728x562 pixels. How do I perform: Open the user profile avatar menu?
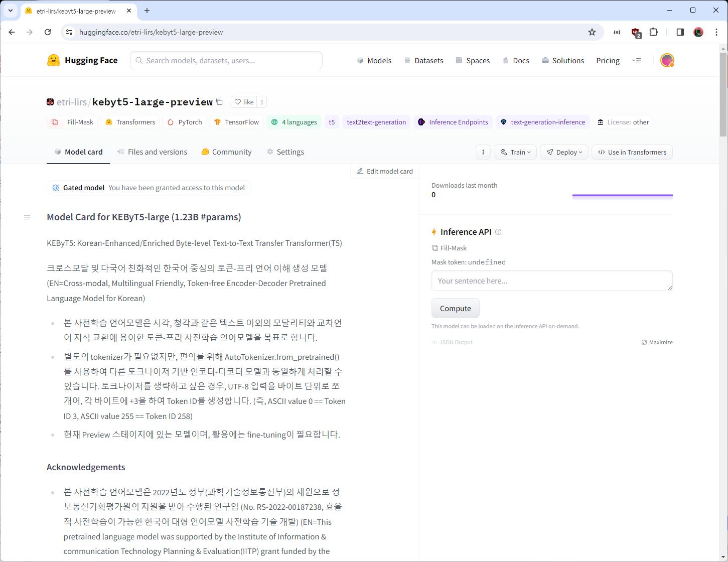coord(667,60)
